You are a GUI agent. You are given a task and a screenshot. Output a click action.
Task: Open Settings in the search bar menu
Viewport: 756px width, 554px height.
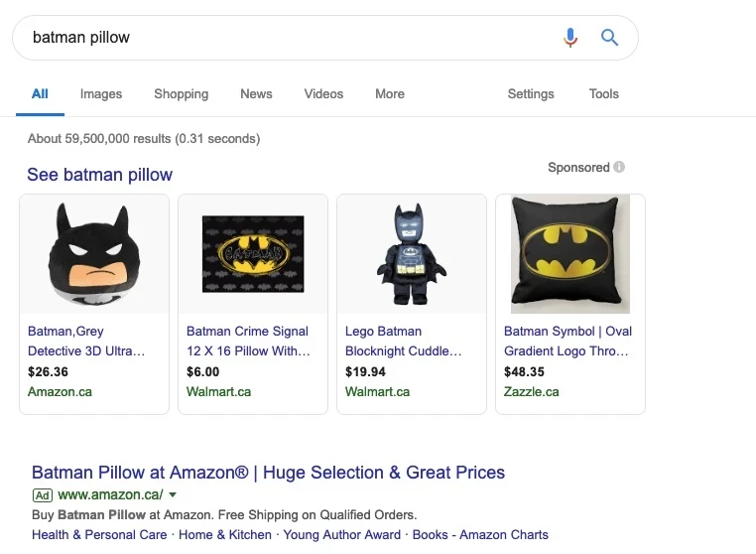tap(531, 94)
